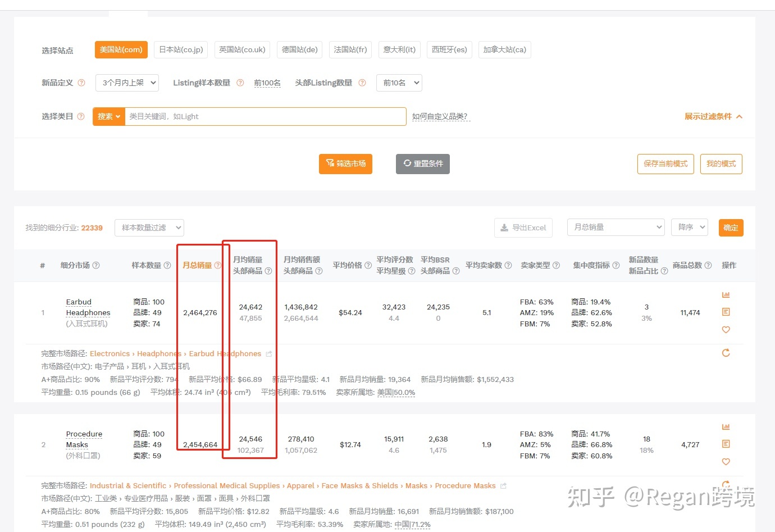Click industry count 22339
The width and height of the screenshot is (775, 532).
[92, 228]
